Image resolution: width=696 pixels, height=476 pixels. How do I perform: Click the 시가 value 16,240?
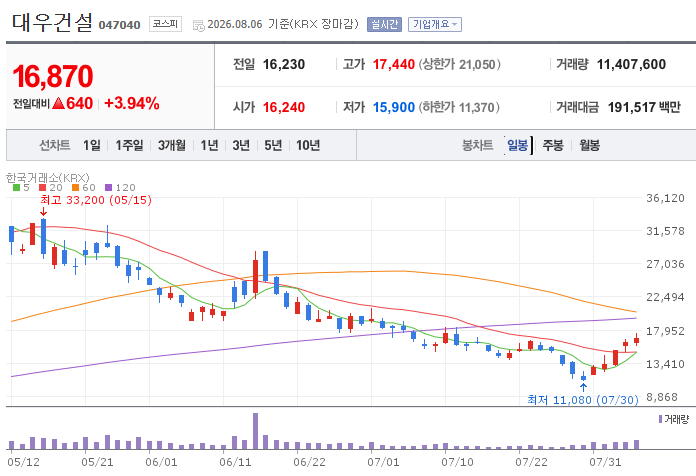(284, 107)
